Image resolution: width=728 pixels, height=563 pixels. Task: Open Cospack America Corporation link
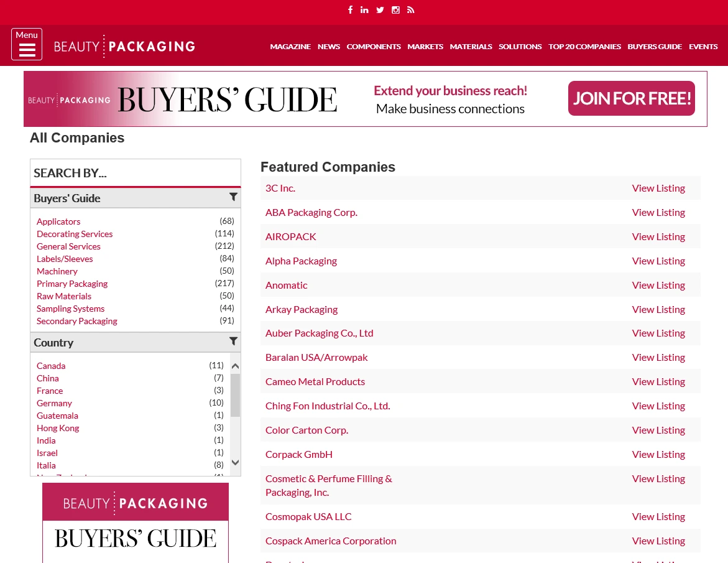(x=331, y=541)
